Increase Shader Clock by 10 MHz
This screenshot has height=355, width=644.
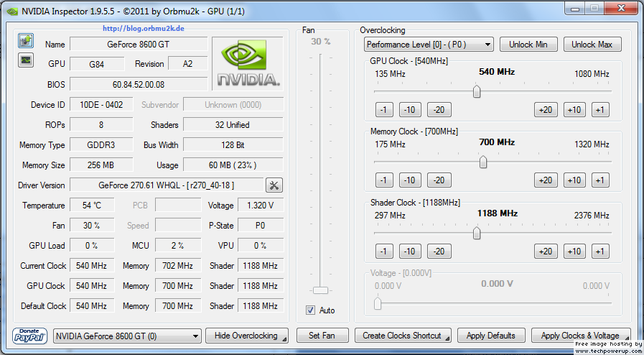pos(574,251)
